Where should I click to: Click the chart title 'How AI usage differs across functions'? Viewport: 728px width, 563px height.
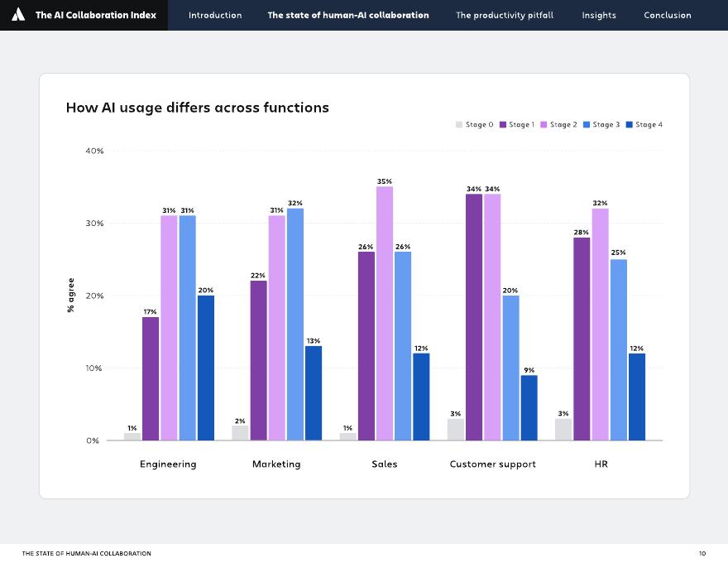[197, 108]
